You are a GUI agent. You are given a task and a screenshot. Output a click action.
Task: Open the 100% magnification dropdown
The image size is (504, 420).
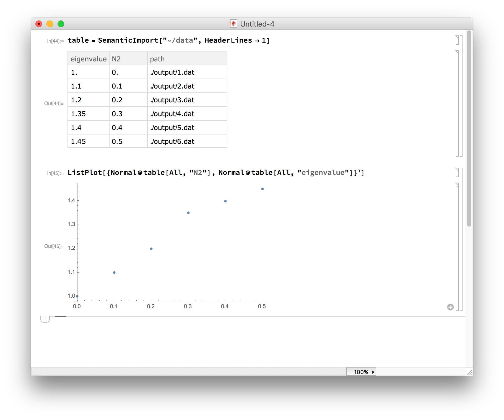pyautogui.click(x=361, y=372)
